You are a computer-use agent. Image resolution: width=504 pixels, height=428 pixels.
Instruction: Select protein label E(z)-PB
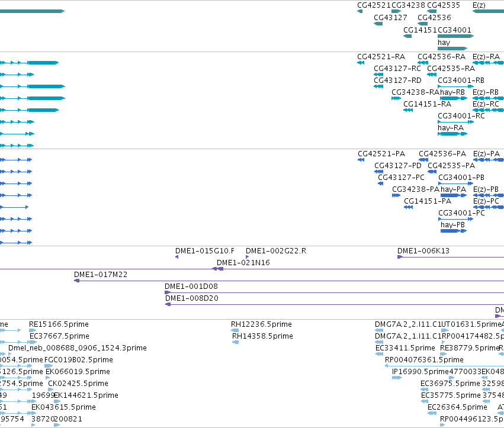click(486, 189)
